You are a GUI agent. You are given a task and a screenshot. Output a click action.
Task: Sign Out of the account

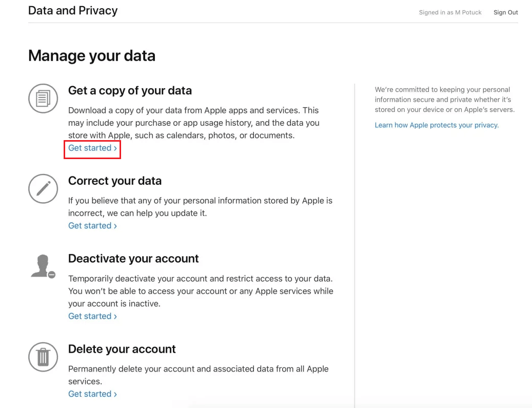pos(505,12)
